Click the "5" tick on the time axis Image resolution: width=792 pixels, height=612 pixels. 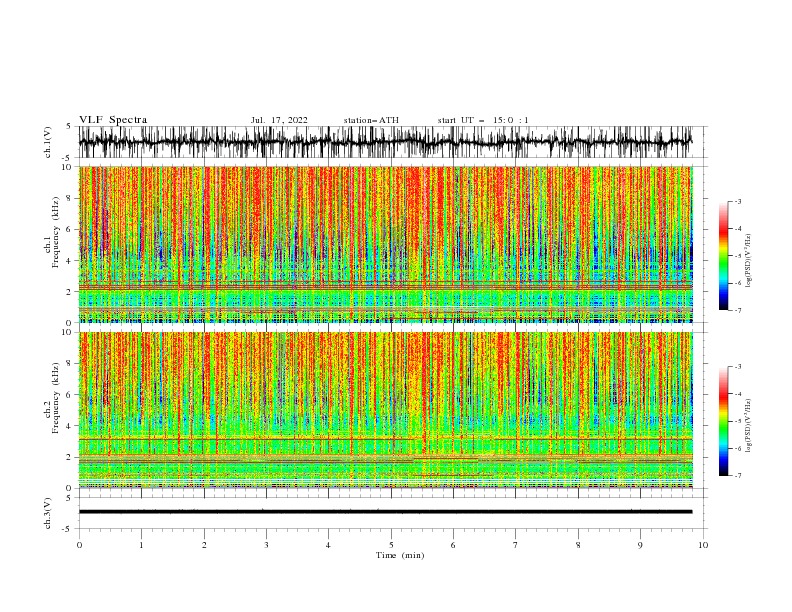tap(391, 545)
